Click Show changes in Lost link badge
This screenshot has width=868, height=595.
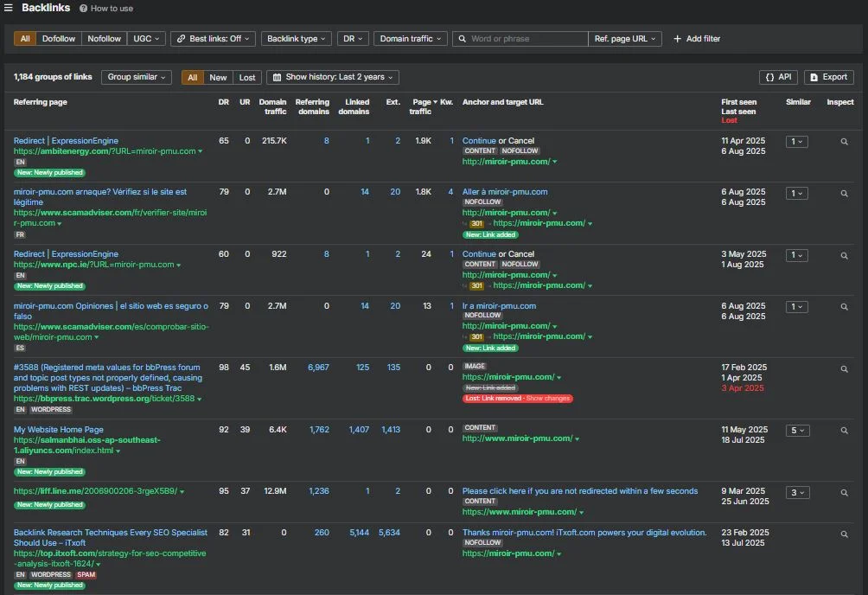click(x=547, y=399)
